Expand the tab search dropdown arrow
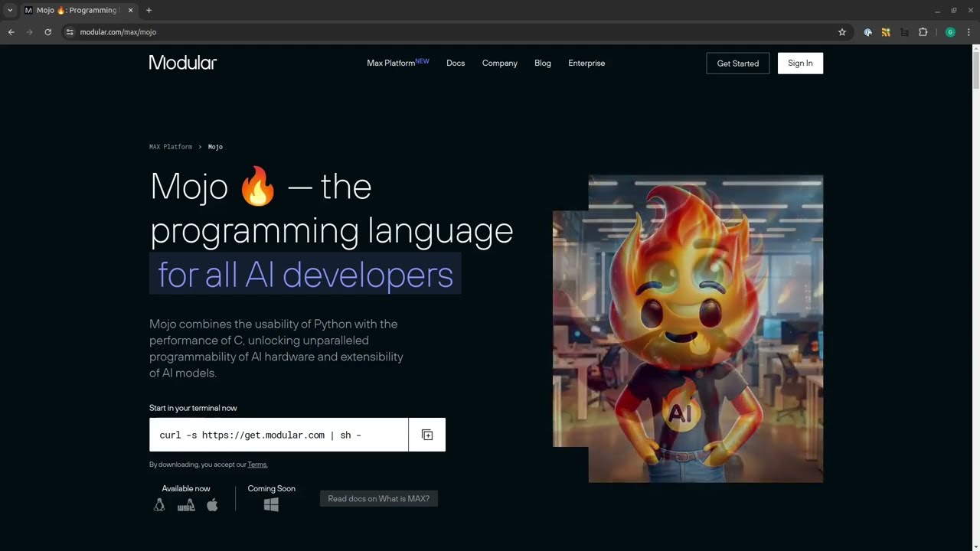 point(10,10)
